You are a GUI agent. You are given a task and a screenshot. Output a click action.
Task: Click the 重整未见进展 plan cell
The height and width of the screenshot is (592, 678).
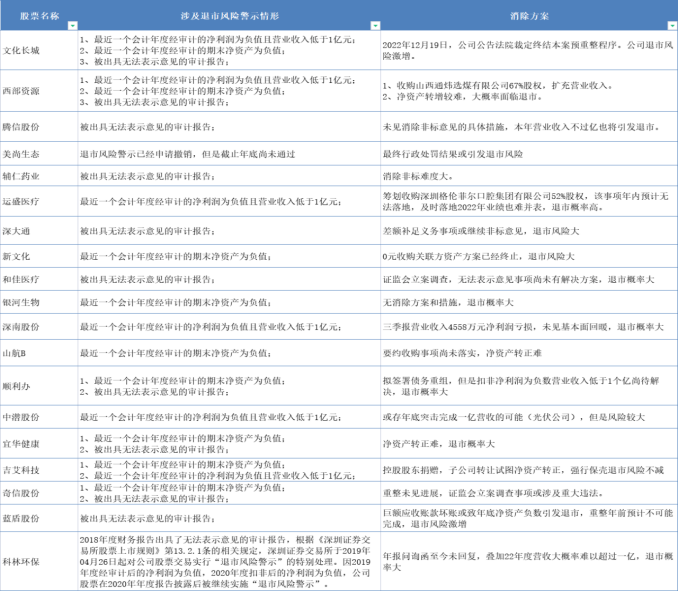point(529,493)
